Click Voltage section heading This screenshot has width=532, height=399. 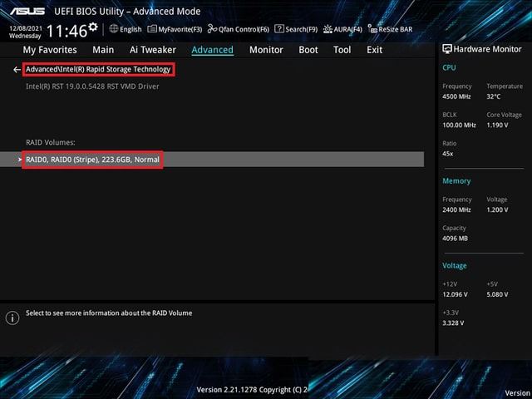tap(455, 266)
